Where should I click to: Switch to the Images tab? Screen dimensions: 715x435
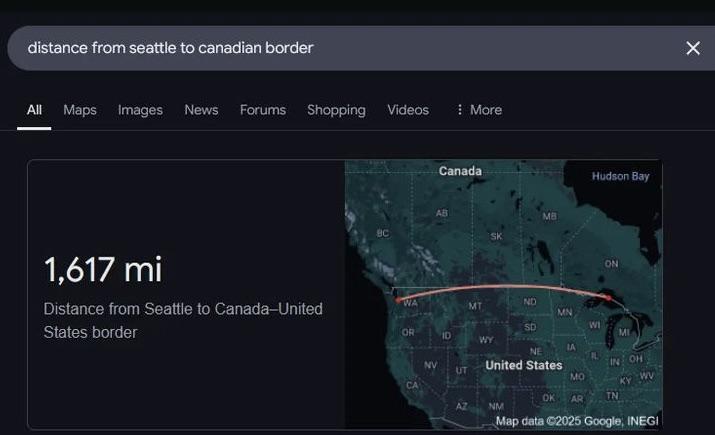click(x=140, y=110)
